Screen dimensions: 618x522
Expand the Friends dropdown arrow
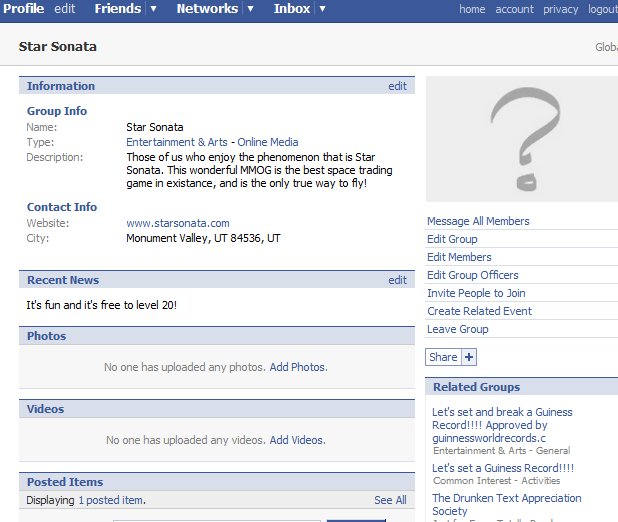click(x=153, y=9)
